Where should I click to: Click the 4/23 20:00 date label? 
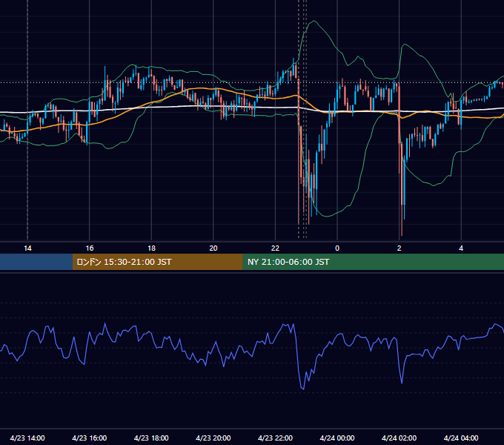pos(213,438)
